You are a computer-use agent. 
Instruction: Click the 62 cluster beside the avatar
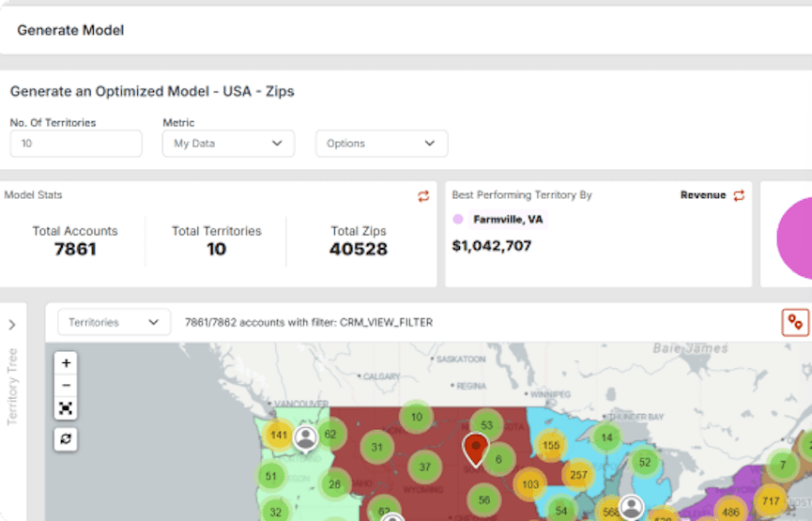tap(330, 434)
